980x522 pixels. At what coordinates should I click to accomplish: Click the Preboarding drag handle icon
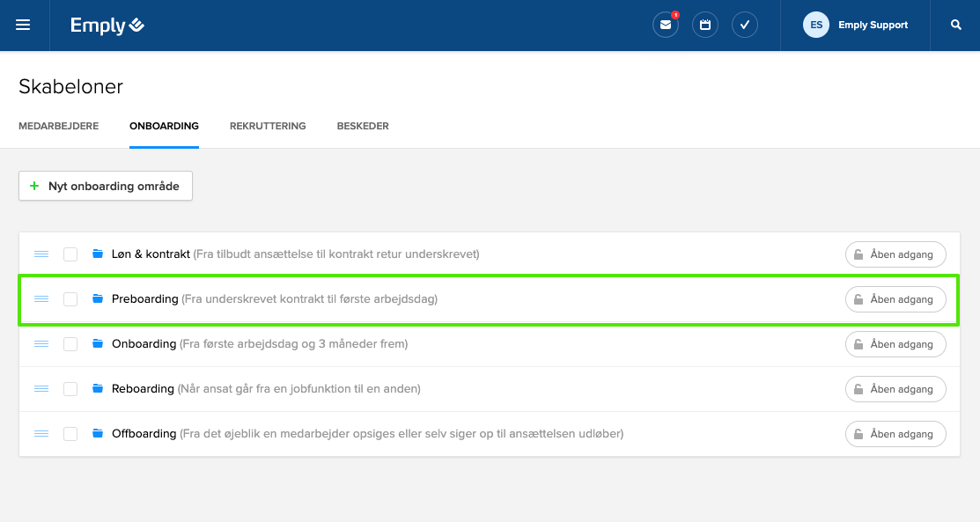[41, 299]
